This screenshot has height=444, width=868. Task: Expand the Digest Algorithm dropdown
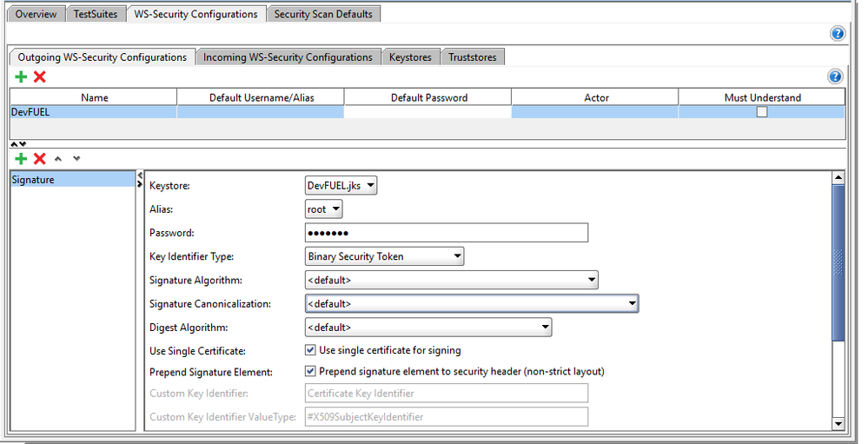click(x=428, y=328)
